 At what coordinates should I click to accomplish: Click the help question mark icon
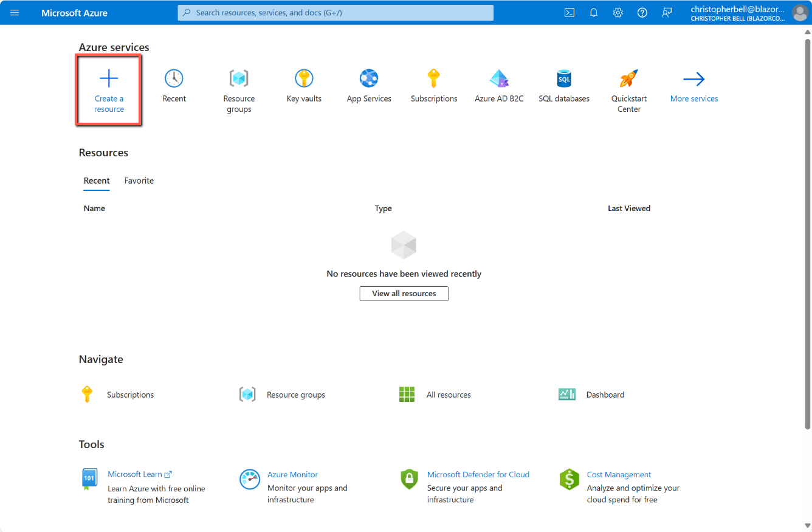642,13
